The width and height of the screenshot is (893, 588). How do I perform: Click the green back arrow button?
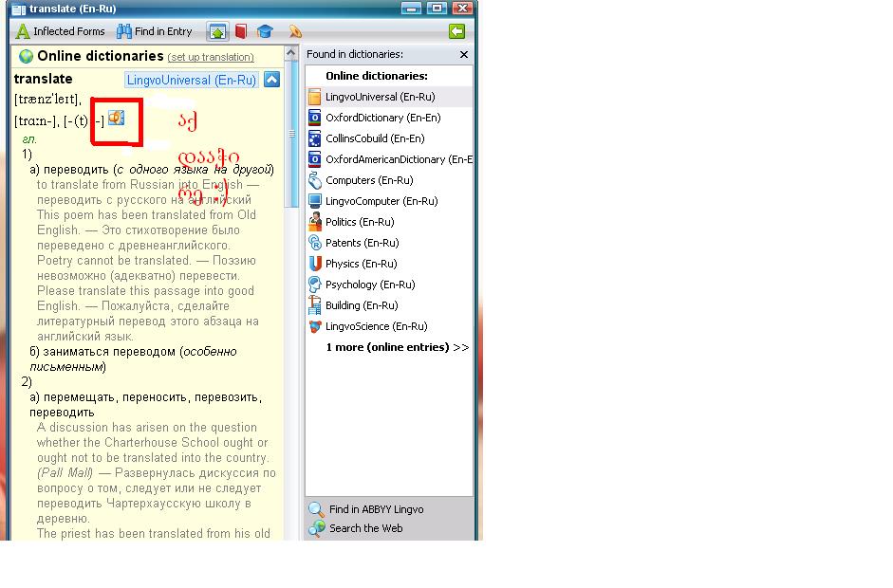[x=456, y=31]
